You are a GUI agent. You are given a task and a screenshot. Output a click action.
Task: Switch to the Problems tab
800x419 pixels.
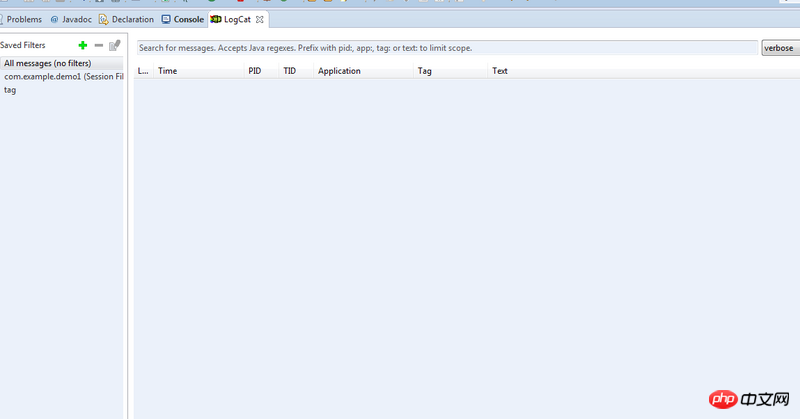pos(21,19)
